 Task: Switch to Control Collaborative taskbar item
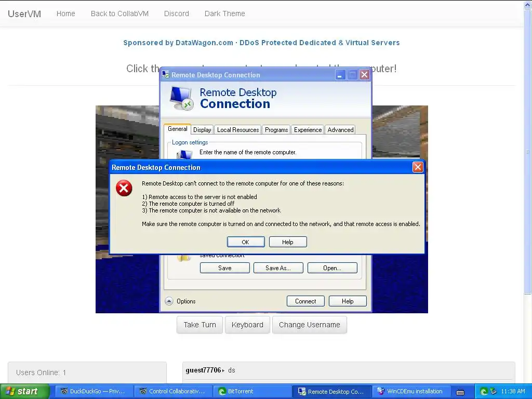pyautogui.click(x=173, y=391)
